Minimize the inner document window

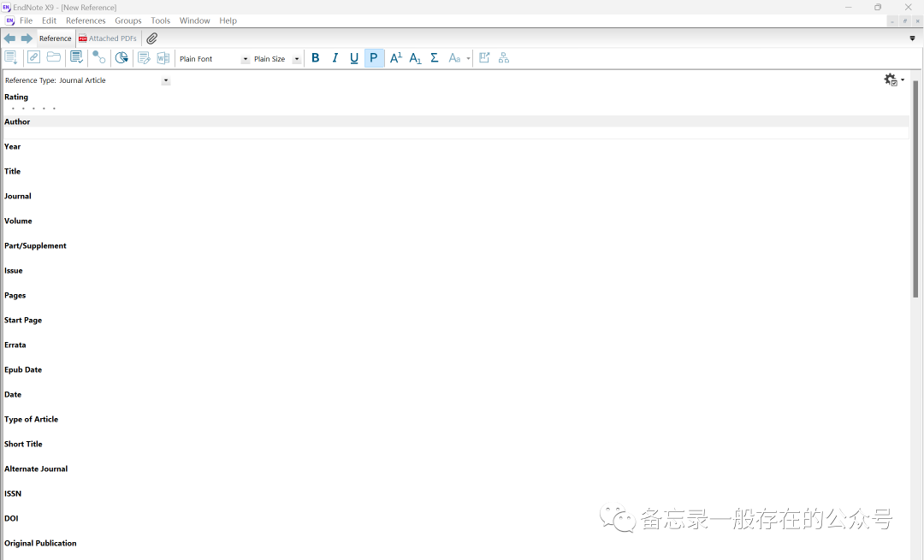(892, 21)
